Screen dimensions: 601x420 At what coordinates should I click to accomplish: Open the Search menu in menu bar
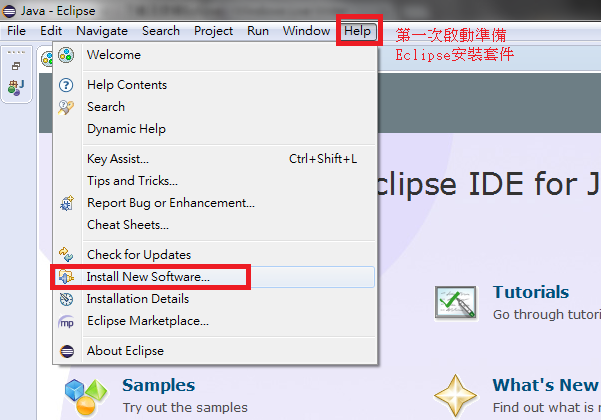[x=161, y=31]
